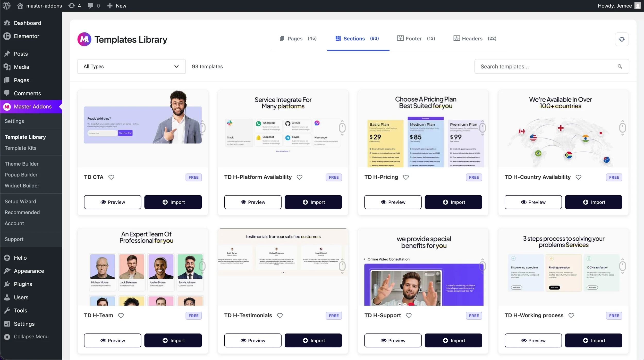Click the Search templates input field
The image size is (644, 360).
552,66
